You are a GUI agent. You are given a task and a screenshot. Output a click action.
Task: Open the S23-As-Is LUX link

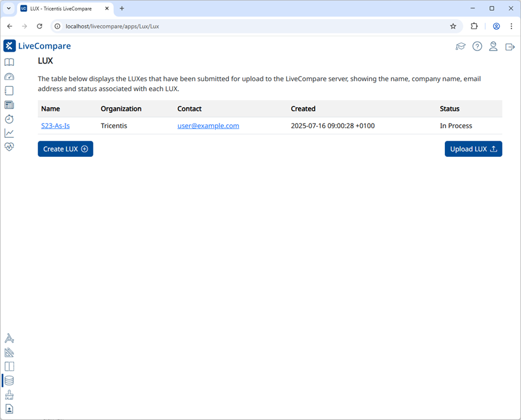click(x=55, y=126)
